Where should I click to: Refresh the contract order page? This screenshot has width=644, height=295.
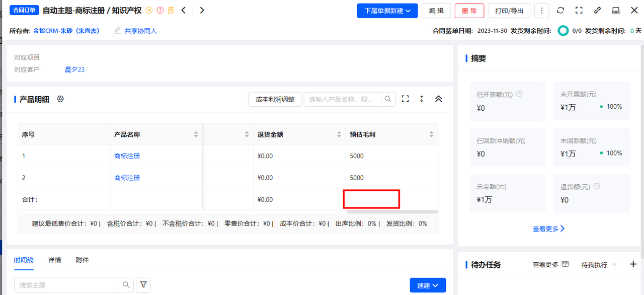click(560, 10)
